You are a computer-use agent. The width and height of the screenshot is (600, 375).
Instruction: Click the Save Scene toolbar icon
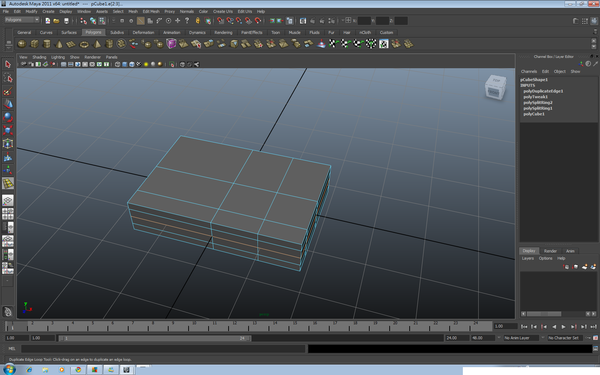point(66,21)
